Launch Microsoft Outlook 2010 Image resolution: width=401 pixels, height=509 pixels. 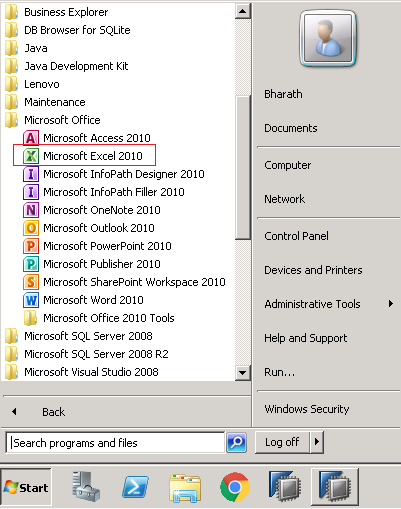[89, 228]
